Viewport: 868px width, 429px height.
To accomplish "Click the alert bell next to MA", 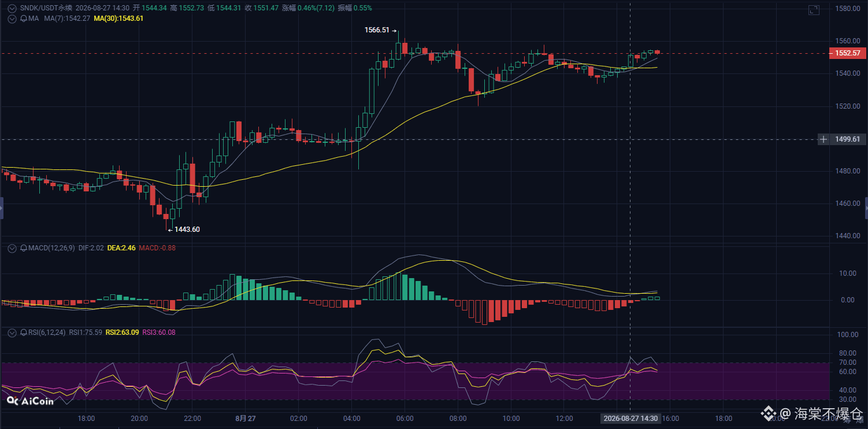I will coord(24,19).
